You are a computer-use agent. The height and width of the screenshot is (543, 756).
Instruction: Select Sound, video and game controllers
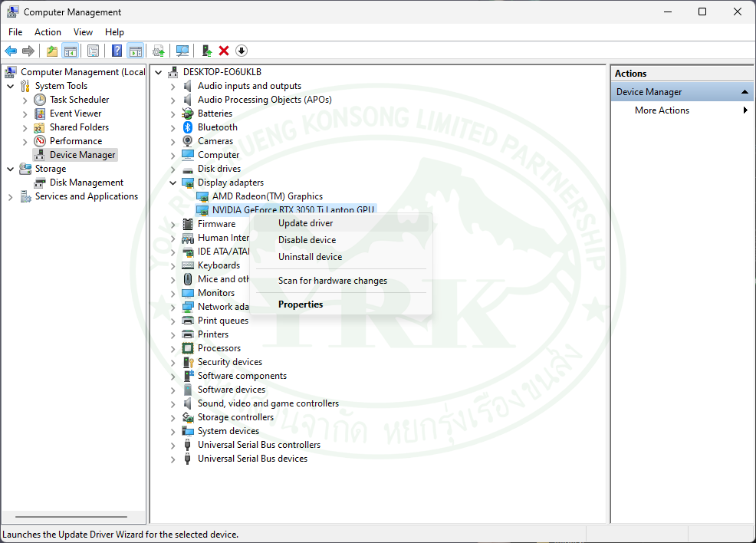[x=268, y=403]
